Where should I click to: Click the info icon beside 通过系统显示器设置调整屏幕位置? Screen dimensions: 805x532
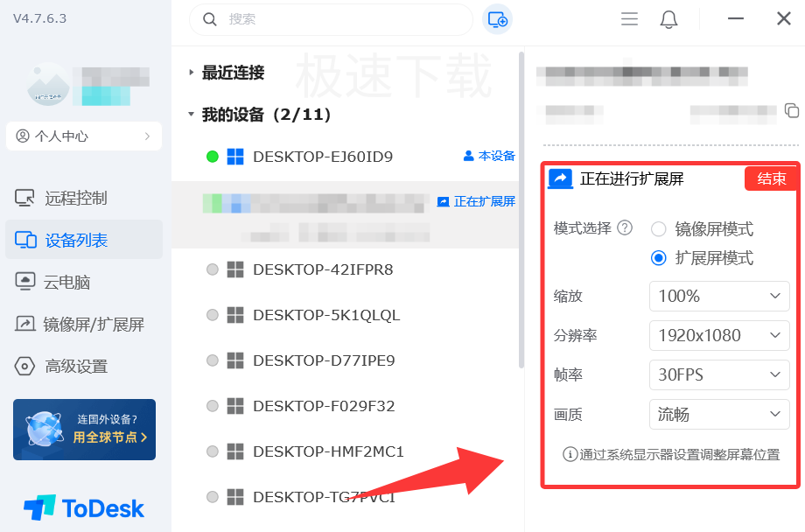(x=570, y=454)
